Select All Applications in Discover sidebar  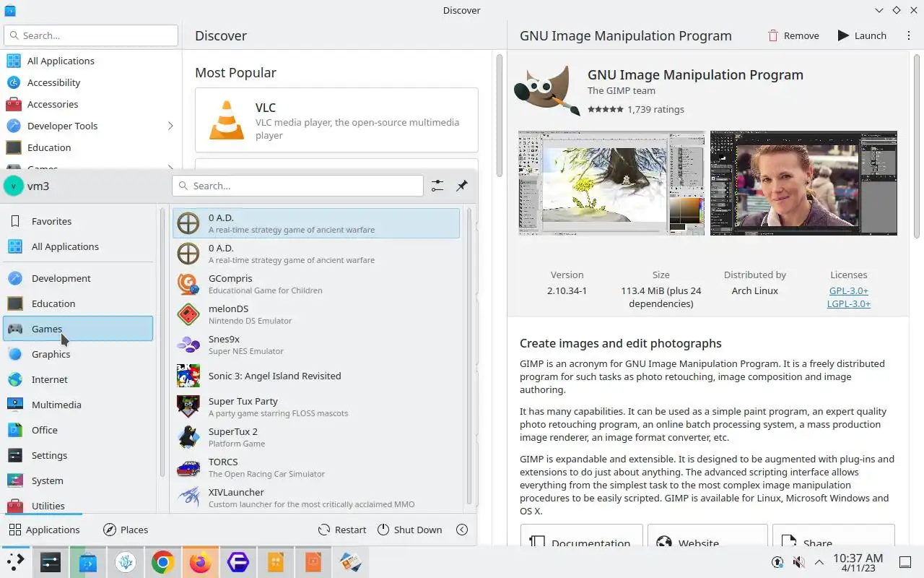[91, 61]
